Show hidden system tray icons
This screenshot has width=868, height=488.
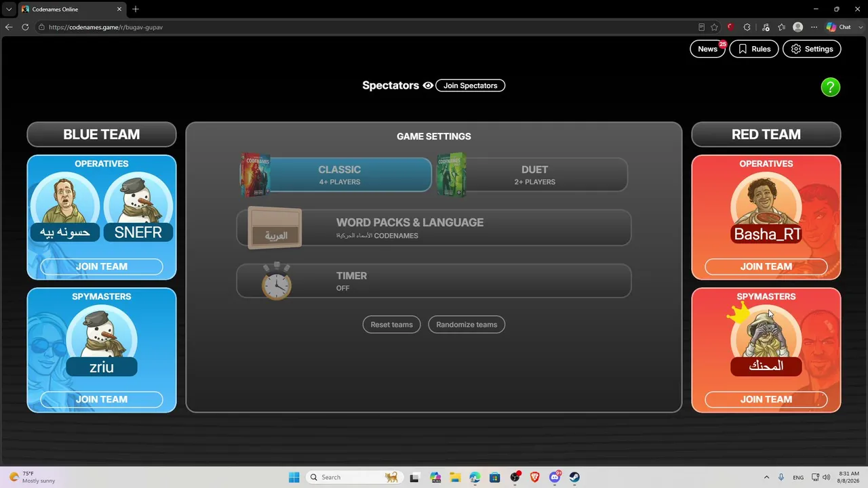click(x=766, y=477)
